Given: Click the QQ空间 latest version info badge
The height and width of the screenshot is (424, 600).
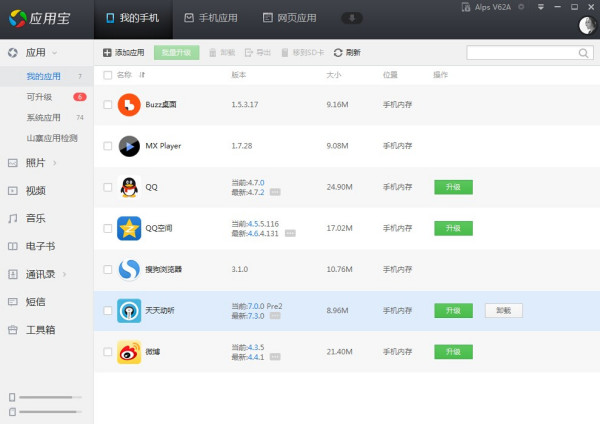Looking at the screenshot, I should tap(290, 233).
